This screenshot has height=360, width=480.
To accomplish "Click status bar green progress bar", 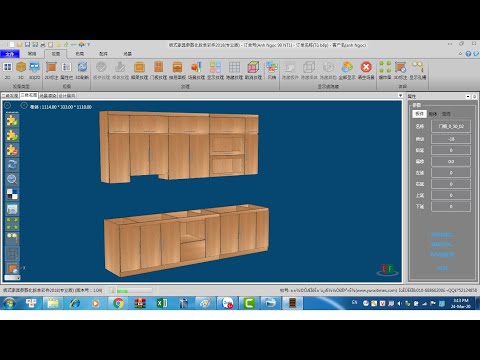I will tap(134, 291).
